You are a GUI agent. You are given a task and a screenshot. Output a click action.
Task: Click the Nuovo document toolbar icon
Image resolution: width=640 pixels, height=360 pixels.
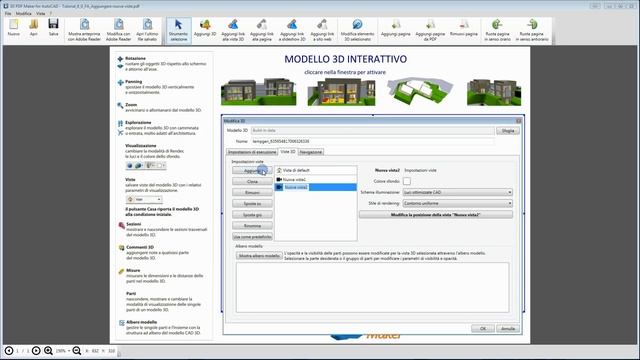[x=13, y=28]
